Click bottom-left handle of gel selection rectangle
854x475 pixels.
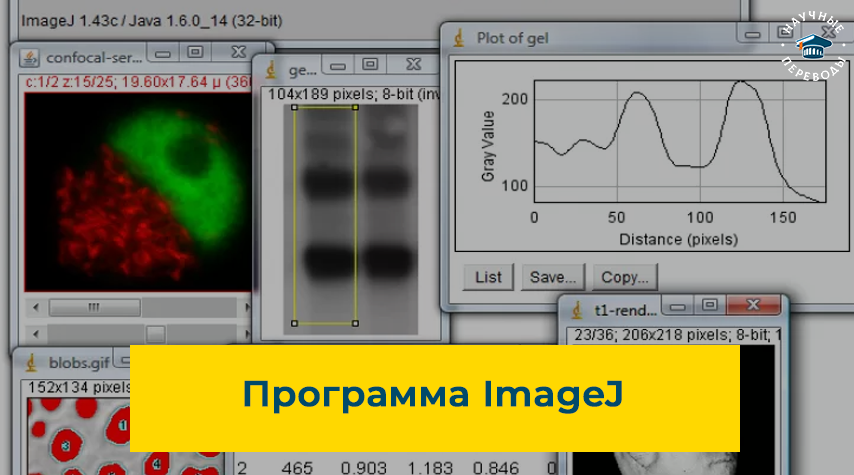(295, 324)
